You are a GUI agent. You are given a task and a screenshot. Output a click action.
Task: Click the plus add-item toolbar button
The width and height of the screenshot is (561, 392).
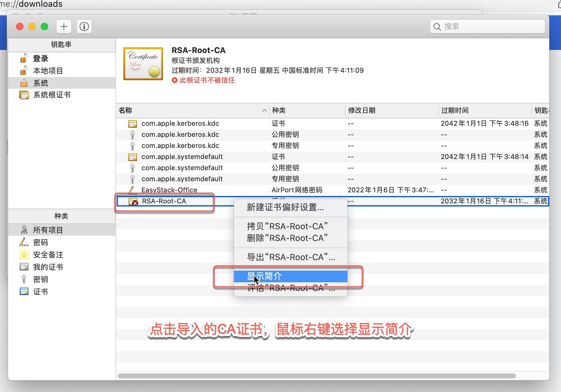64,27
